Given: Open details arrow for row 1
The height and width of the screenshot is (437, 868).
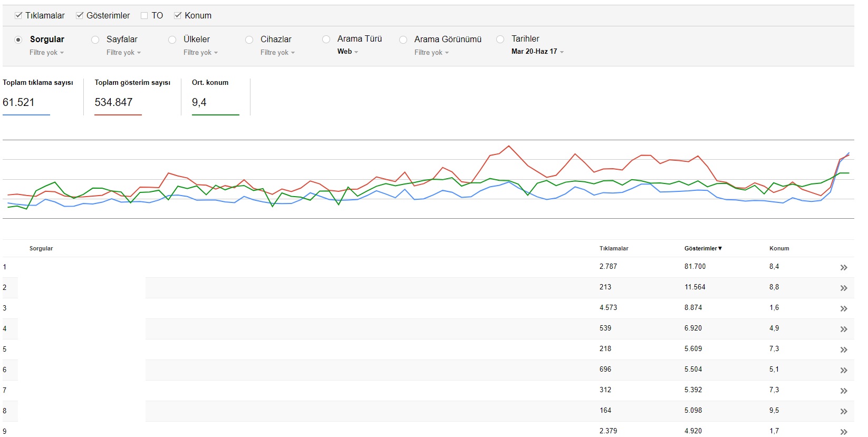Looking at the screenshot, I should click(x=844, y=268).
